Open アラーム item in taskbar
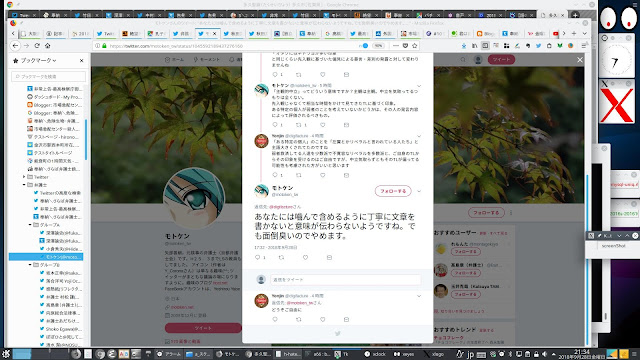This screenshot has width=640, height=360. (x=169, y=354)
